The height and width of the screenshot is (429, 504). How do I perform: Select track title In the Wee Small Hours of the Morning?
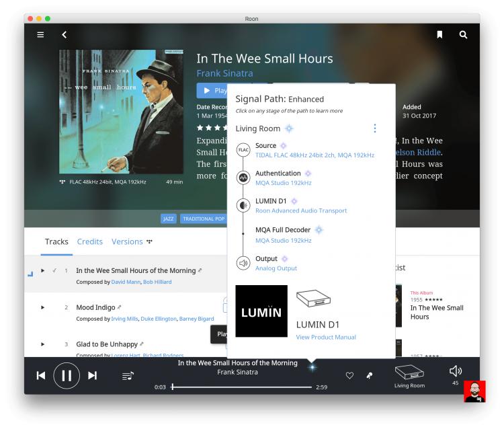point(136,271)
